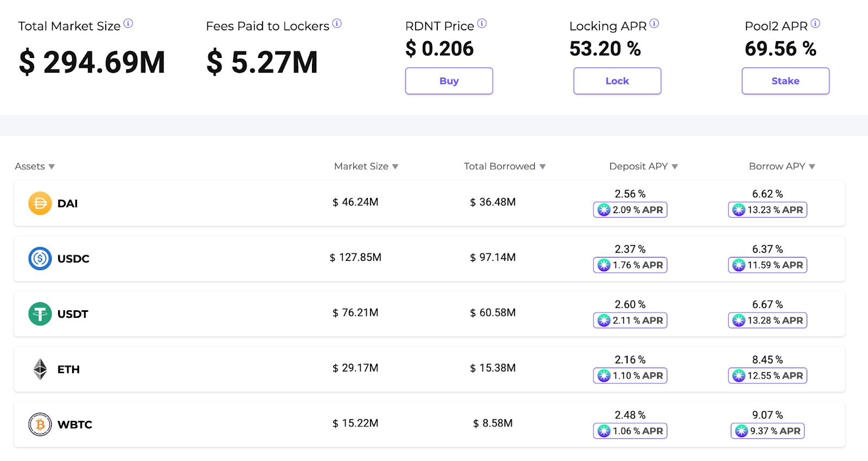This screenshot has height=461, width=868.
Task: Click info icon next to Total Market Size
Action: [128, 23]
